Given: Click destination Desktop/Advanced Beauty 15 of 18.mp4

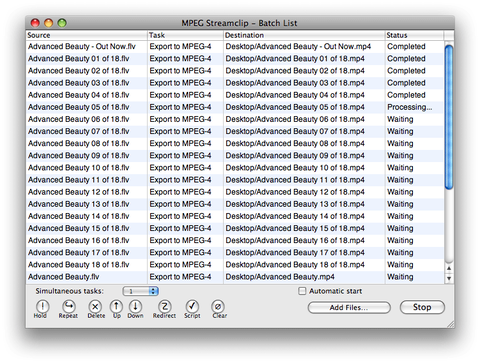Looking at the screenshot, I should pyautogui.click(x=295, y=228).
